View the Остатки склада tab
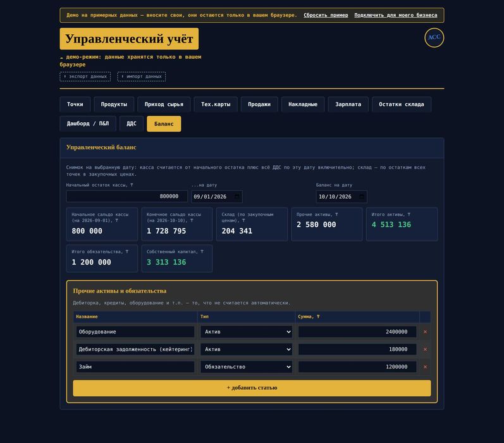The height and width of the screenshot is (443, 504). tap(401, 104)
